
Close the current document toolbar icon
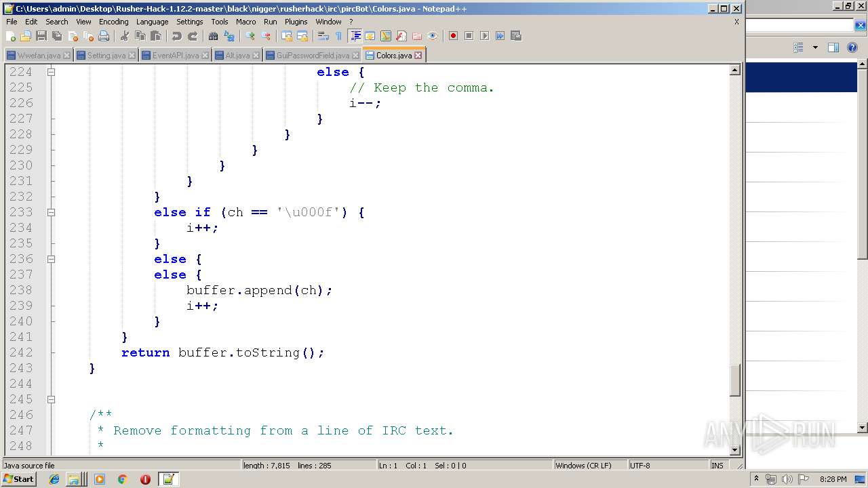coord(73,36)
